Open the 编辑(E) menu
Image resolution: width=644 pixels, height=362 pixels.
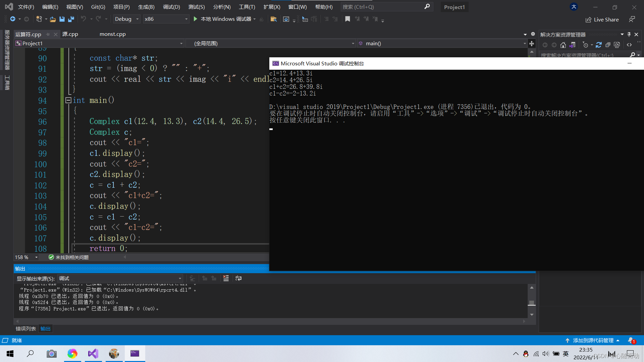tap(50, 7)
